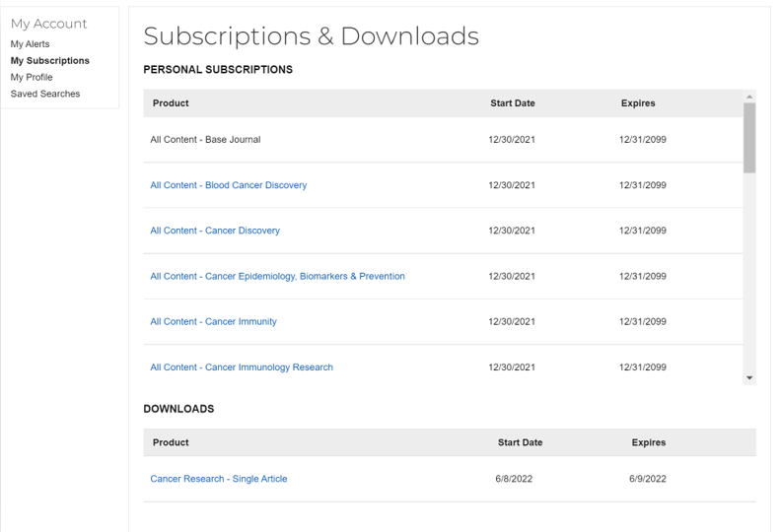Click the All Content - Cancer Immunity link
Image resolution: width=780 pixels, height=532 pixels.
tap(213, 321)
